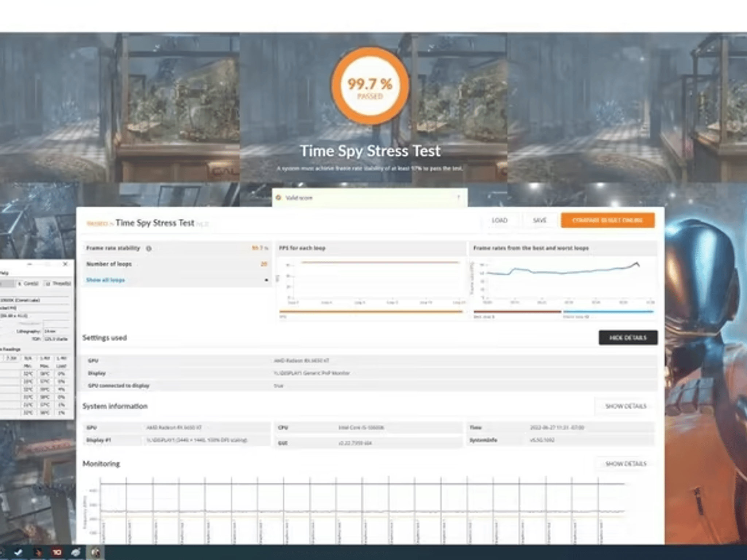
Task: Click the Min. column header in CPU window
Action: [x=28, y=366]
